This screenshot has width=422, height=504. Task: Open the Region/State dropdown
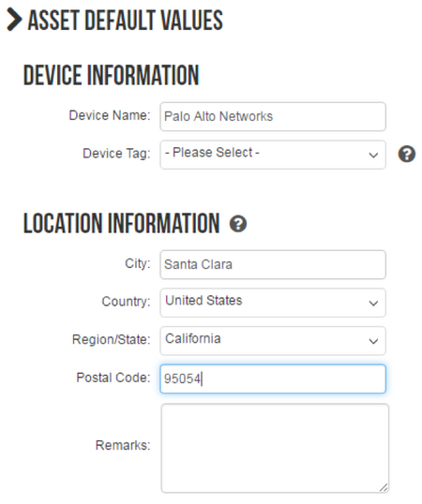coord(273,341)
